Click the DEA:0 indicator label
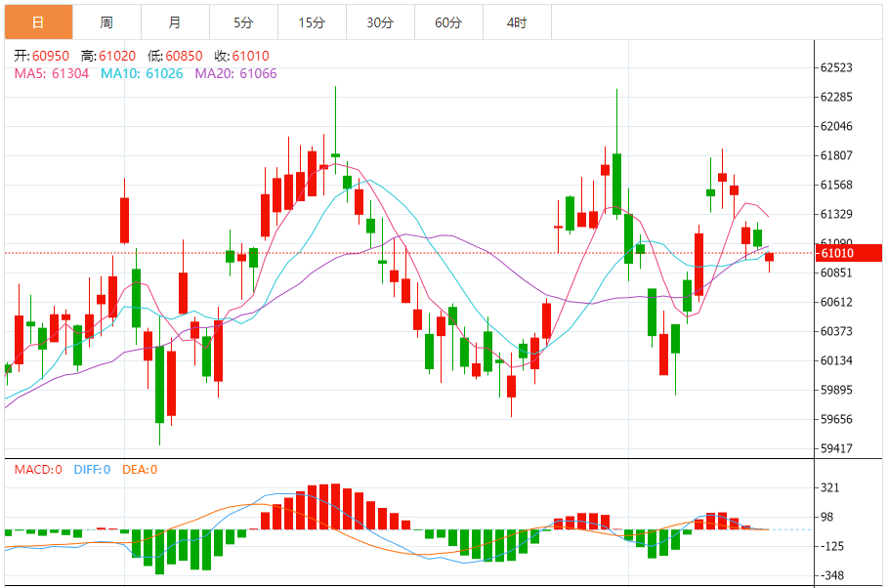Screen dimensions: 888x588 [140, 470]
